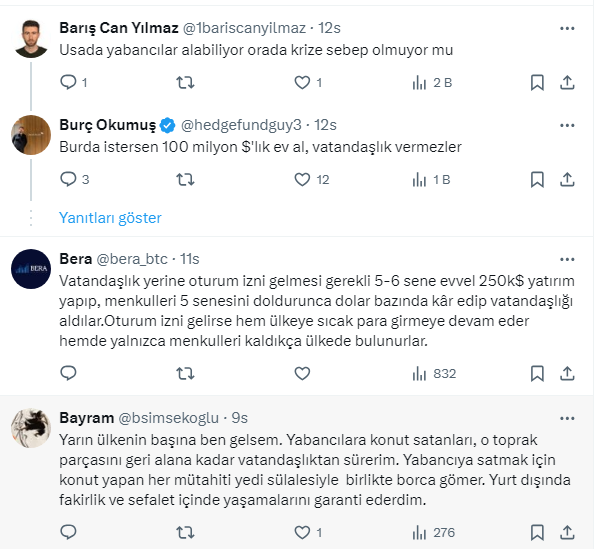The height and width of the screenshot is (549, 610).
Task: Open Bera's profile avatar
Action: (30, 268)
